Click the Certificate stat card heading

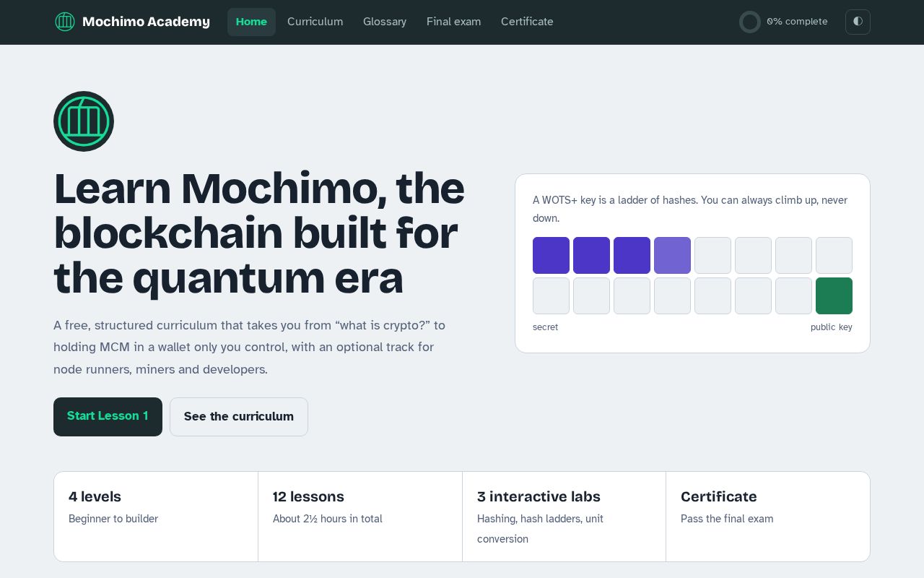pos(718,497)
